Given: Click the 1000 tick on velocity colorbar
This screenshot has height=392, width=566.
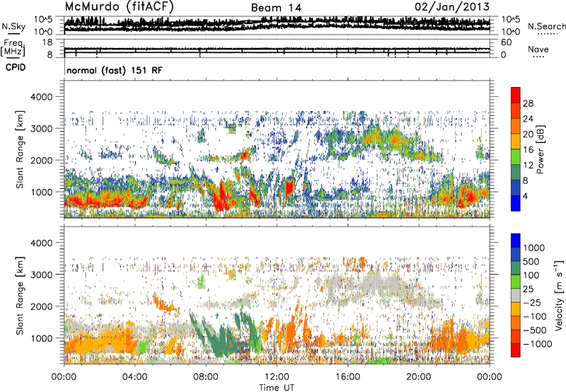Looking at the screenshot, I should tap(534, 248).
